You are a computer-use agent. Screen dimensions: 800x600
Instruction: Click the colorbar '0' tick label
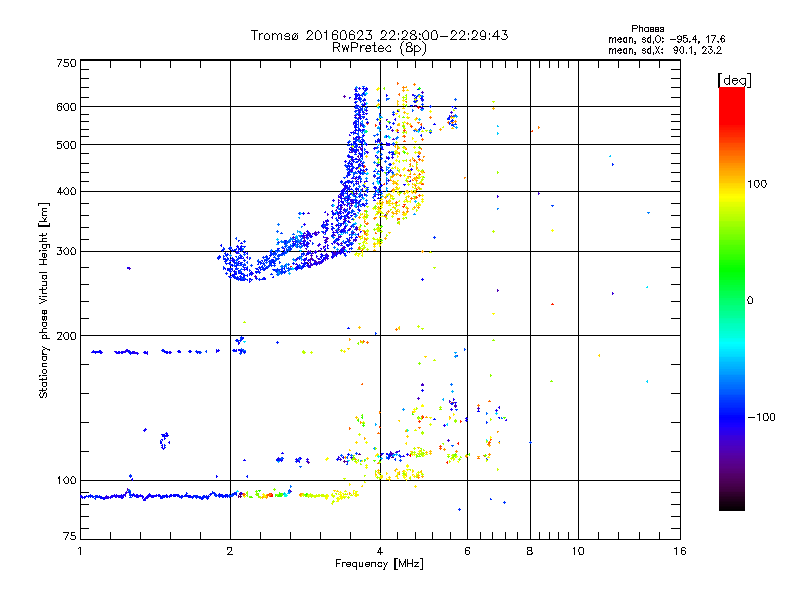click(x=750, y=301)
